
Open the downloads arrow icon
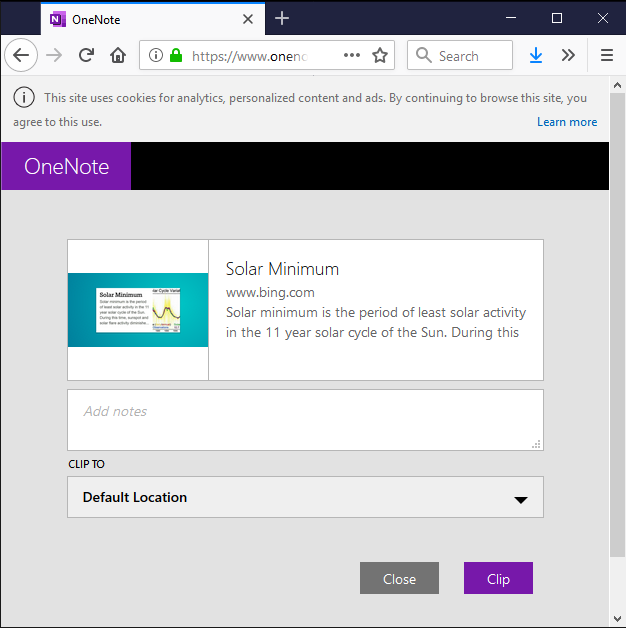click(x=536, y=56)
